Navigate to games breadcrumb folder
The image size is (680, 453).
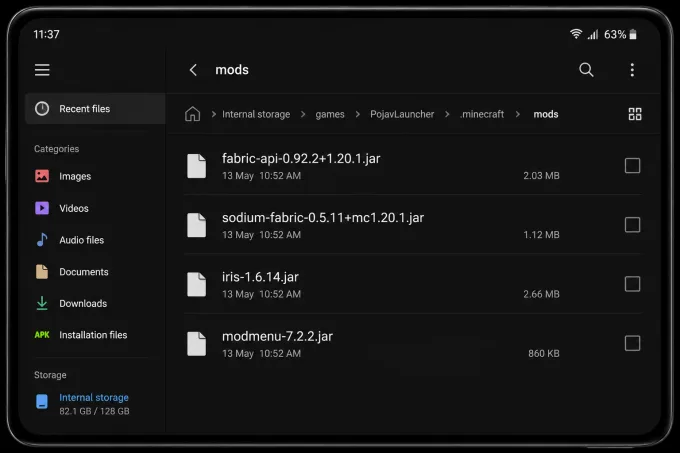[330, 114]
